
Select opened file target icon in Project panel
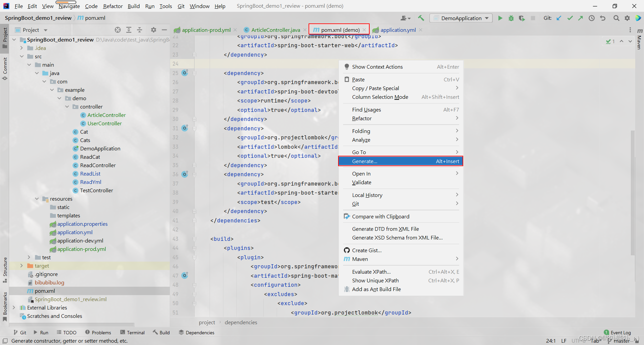tap(118, 30)
